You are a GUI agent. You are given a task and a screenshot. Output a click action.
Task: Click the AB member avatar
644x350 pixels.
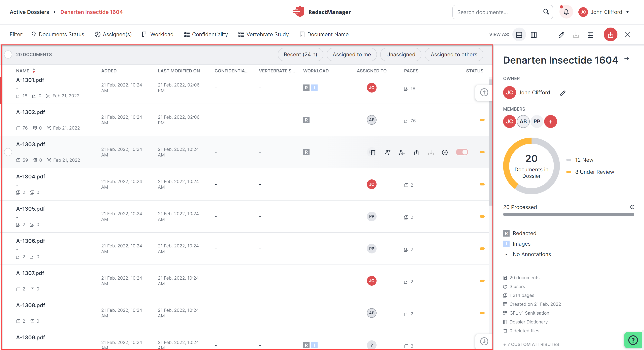point(523,121)
